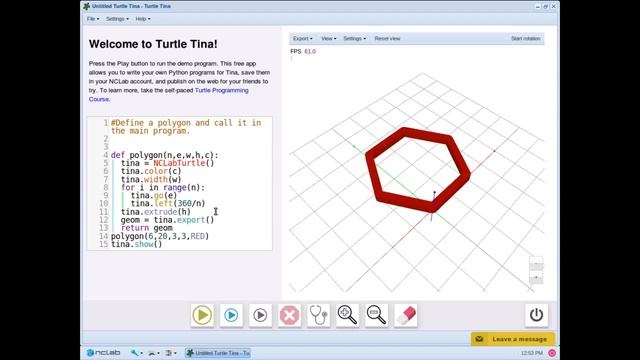
Task: Expand the Export dropdown in the viewer
Action: (x=302, y=38)
